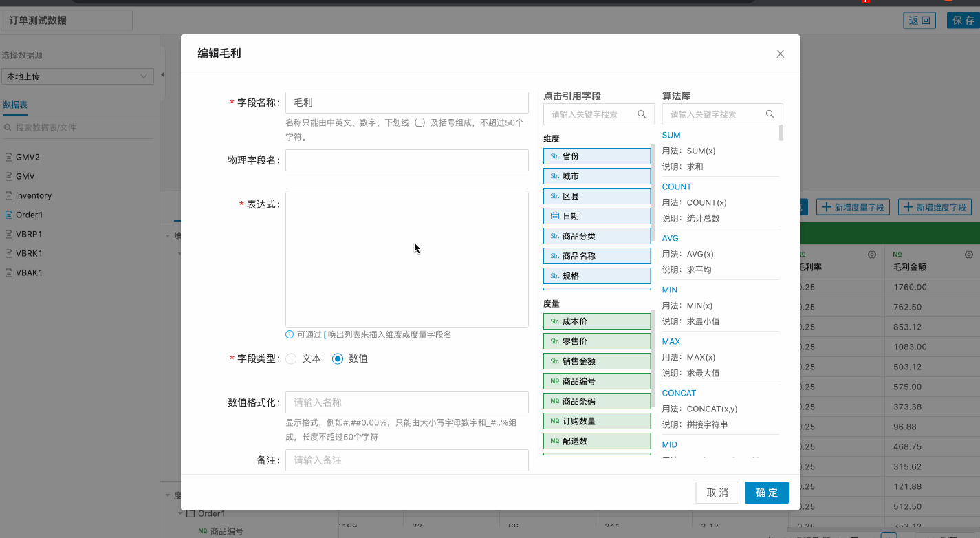Click the info icon below the expression box
This screenshot has width=980, height=538.
coord(290,334)
